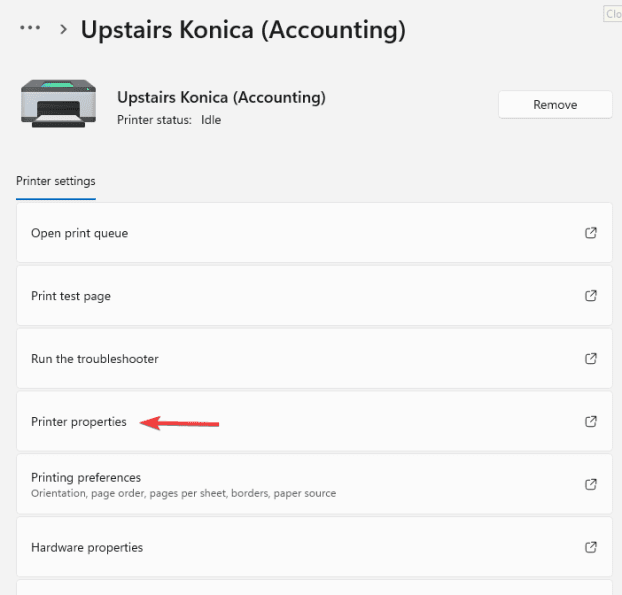622x595 pixels.
Task: Click the breadcrumb chevron arrow before the title
Action: [63, 30]
